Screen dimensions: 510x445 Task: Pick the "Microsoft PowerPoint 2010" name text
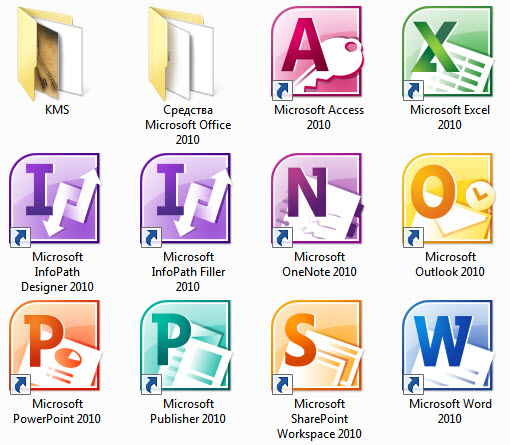[57, 412]
